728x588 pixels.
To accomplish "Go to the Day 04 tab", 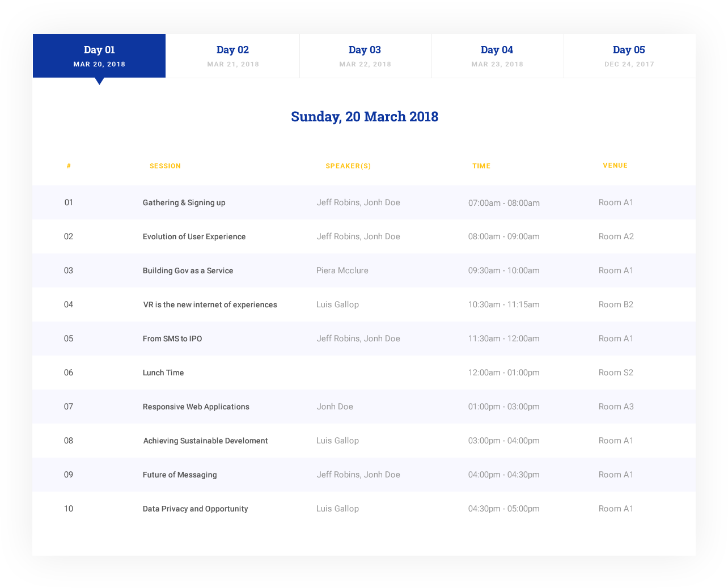I will (497, 56).
